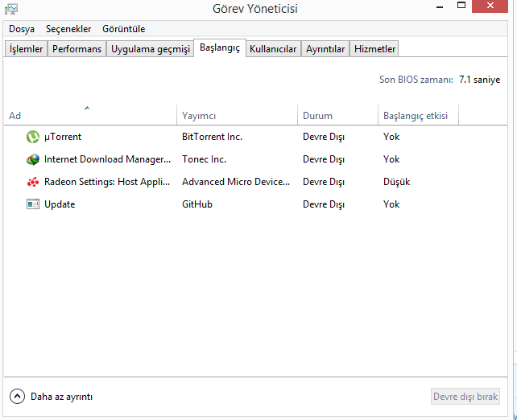Click the Internet Download Manager globe icon
Viewport: 517px width, 420px height.
point(33,159)
